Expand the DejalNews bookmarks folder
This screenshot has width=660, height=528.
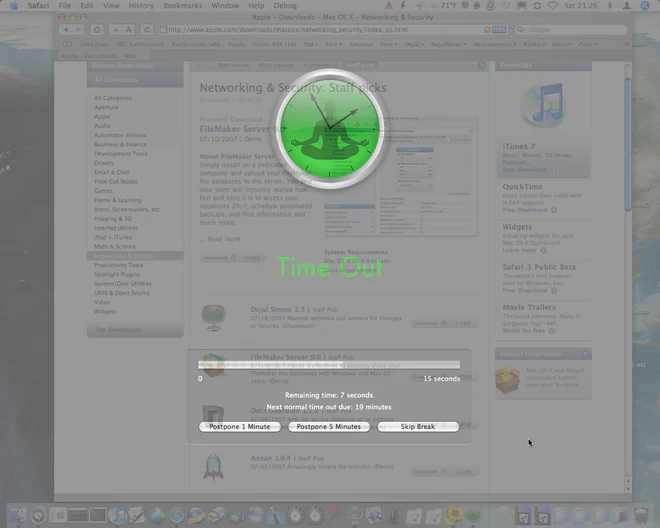click(449, 44)
